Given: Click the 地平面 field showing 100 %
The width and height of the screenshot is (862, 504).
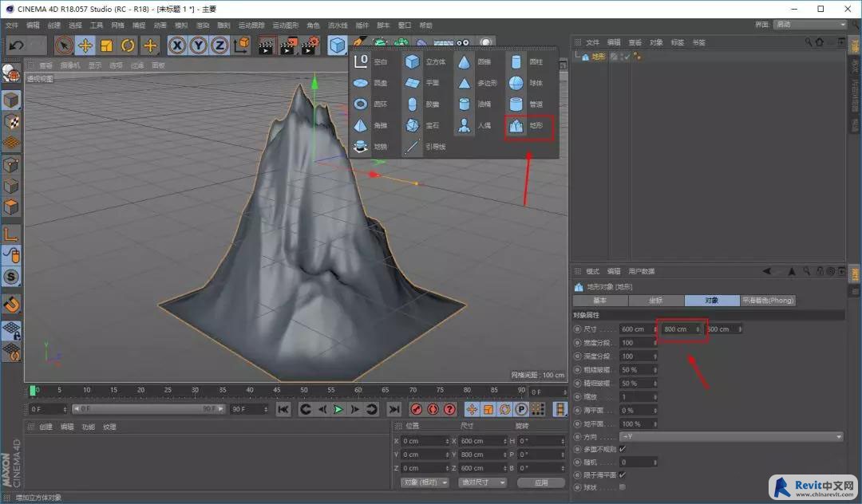Looking at the screenshot, I should pyautogui.click(x=638, y=423).
